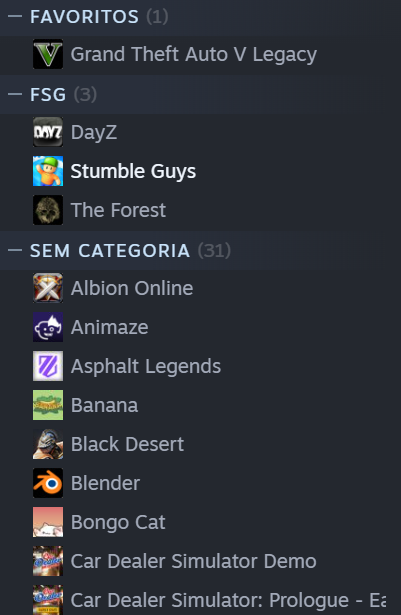
Task: Click the Black Desert warrior icon
Action: (48, 444)
